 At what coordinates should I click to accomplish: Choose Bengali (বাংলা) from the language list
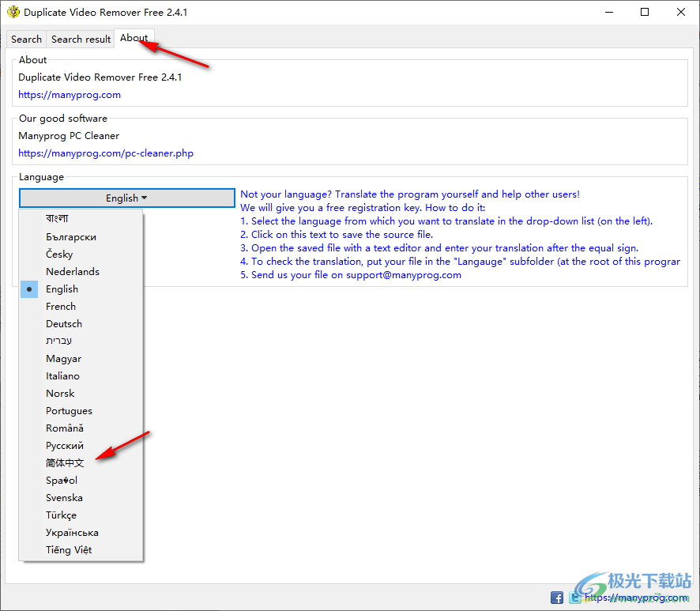coord(81,219)
